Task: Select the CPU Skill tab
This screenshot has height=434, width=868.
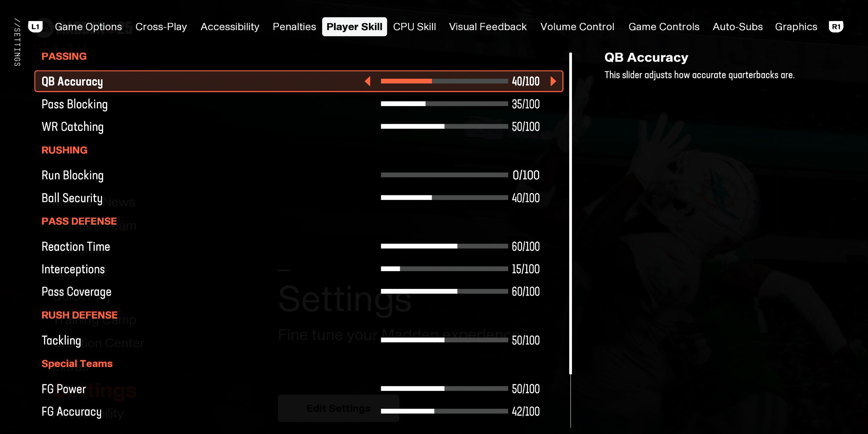Action: [414, 26]
